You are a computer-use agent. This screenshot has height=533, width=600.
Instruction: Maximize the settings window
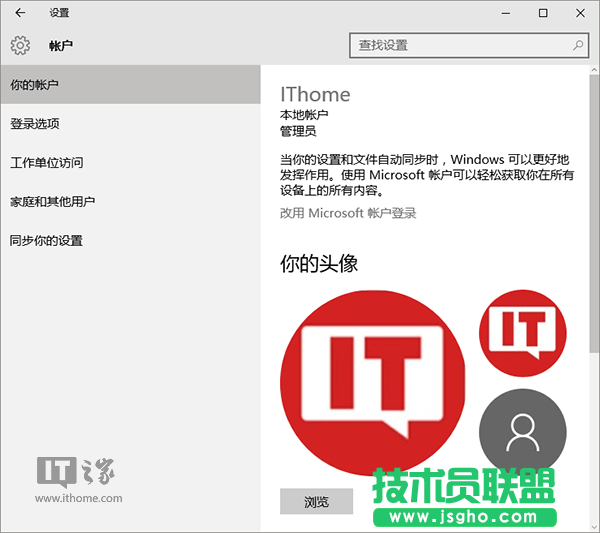pos(543,13)
